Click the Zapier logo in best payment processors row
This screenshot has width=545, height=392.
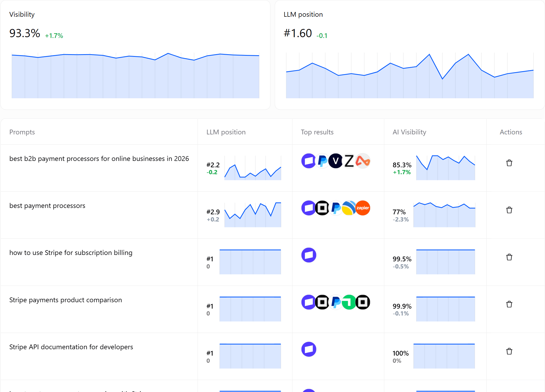coord(363,208)
